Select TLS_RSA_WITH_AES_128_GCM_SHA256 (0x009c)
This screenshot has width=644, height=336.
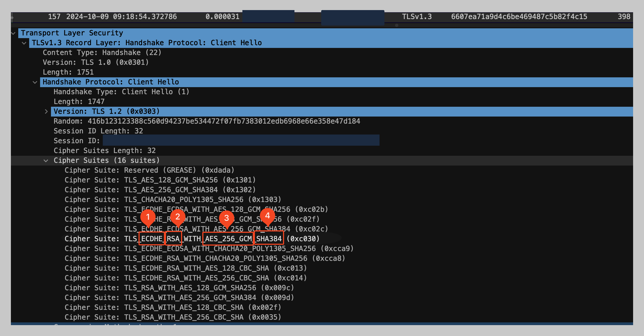pos(179,288)
